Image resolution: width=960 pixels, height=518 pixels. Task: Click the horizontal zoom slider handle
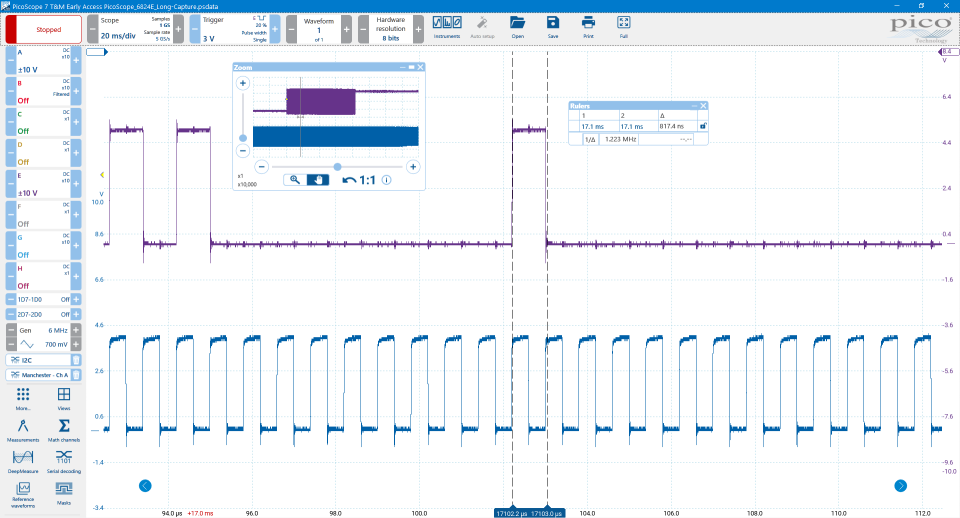point(337,167)
